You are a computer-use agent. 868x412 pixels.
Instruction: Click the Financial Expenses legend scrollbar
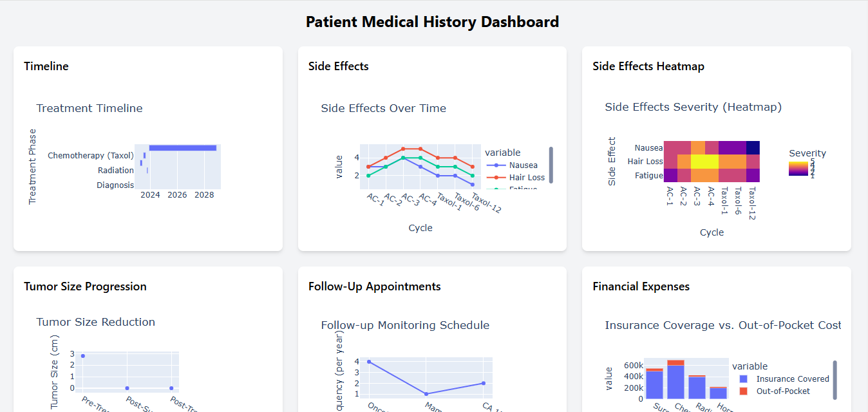coord(835,379)
